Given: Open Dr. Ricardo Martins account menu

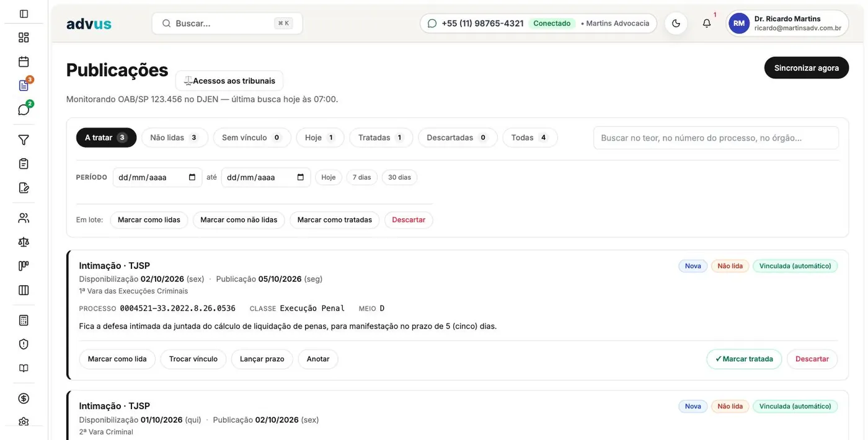Looking at the screenshot, I should tap(787, 24).
